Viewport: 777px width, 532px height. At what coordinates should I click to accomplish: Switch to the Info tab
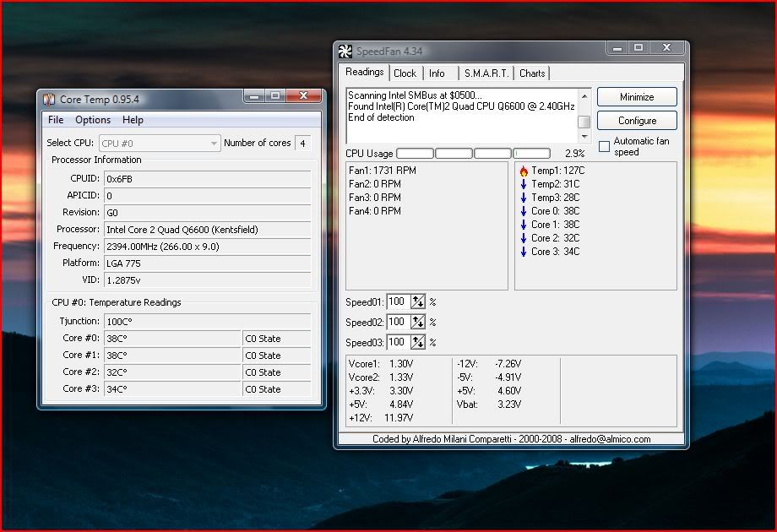[x=437, y=73]
